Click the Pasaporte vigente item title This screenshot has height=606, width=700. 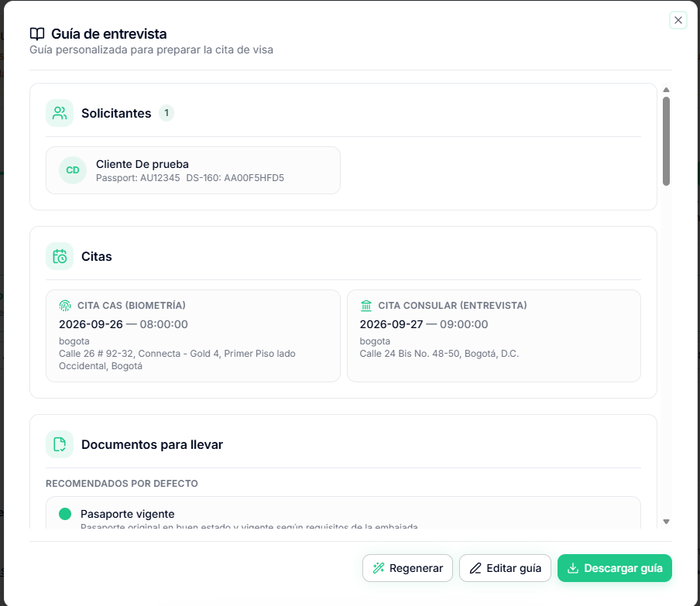[x=127, y=514]
